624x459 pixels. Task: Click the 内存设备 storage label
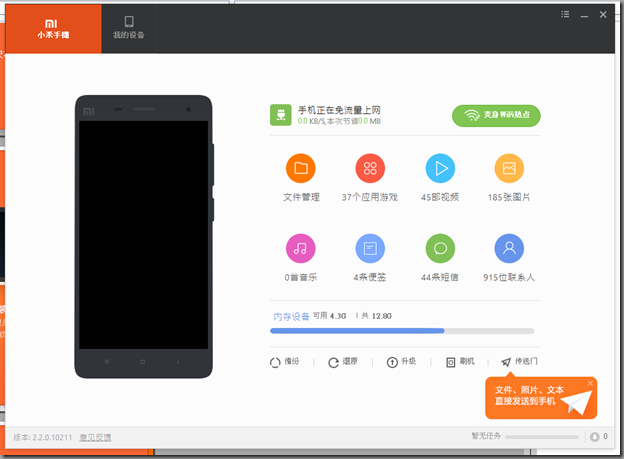tap(291, 316)
